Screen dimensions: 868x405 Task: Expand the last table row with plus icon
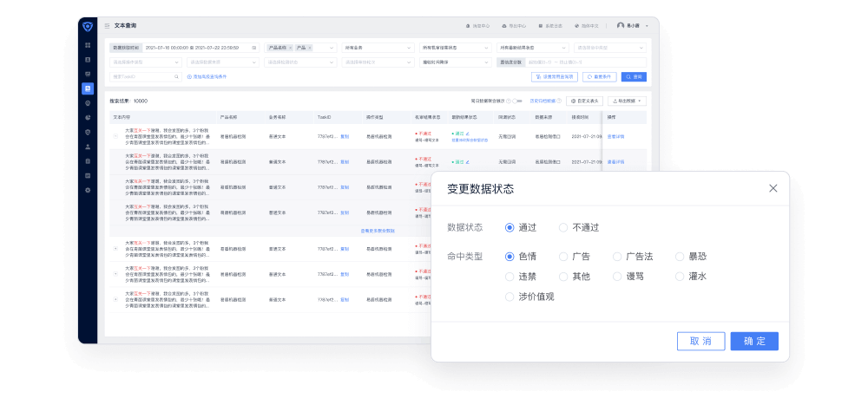click(115, 299)
